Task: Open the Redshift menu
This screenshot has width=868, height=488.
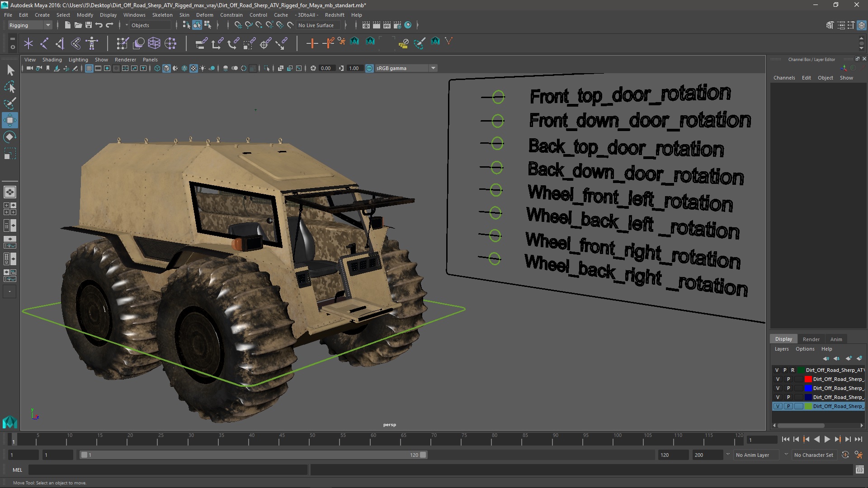Action: point(335,15)
